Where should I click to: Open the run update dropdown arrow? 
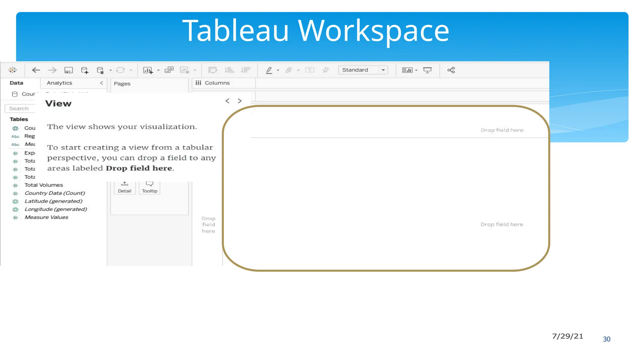click(x=131, y=70)
